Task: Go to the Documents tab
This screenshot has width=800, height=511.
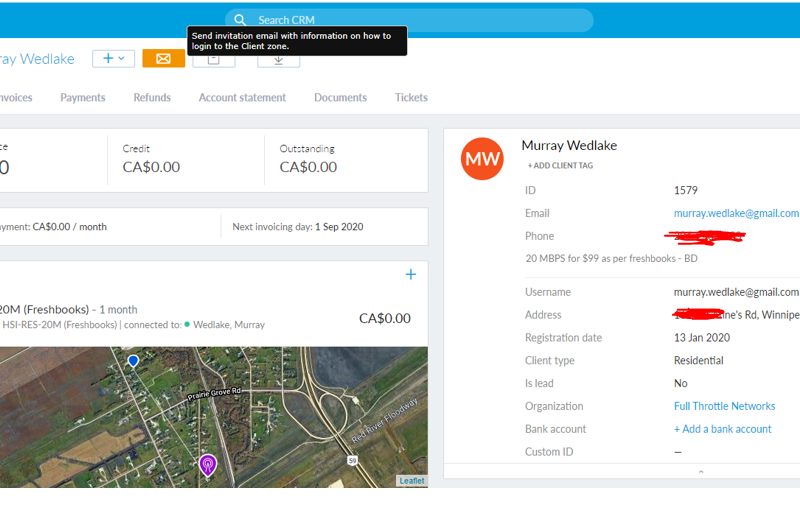Action: coord(340,98)
